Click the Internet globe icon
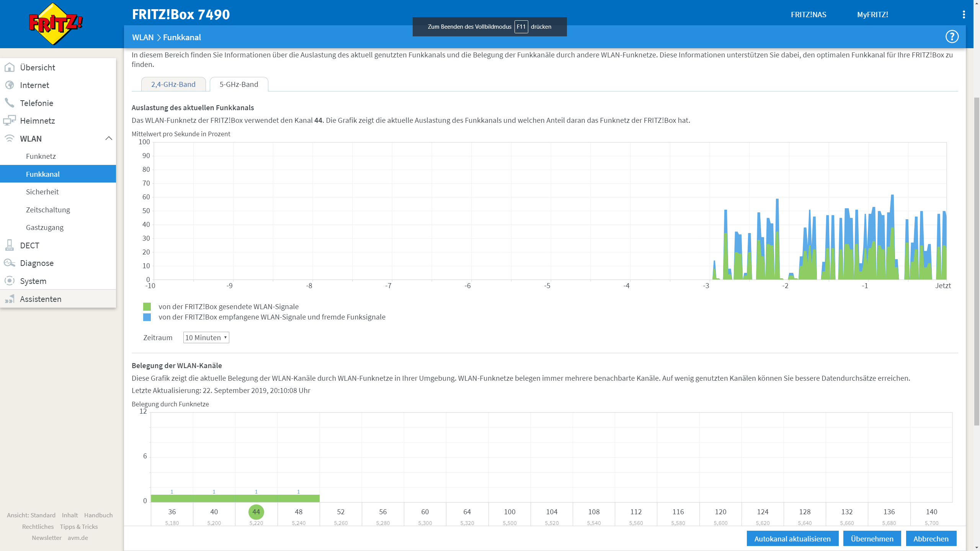Image resolution: width=980 pixels, height=551 pixels. coord(10,85)
